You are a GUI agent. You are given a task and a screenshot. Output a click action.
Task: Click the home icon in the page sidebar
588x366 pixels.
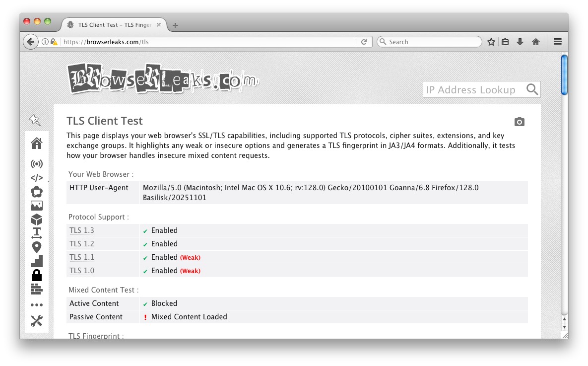37,144
